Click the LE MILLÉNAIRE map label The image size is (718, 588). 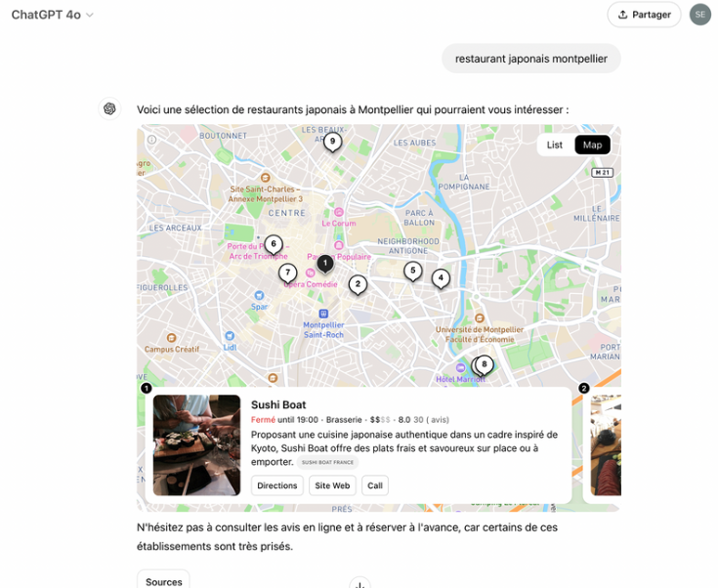point(596,214)
